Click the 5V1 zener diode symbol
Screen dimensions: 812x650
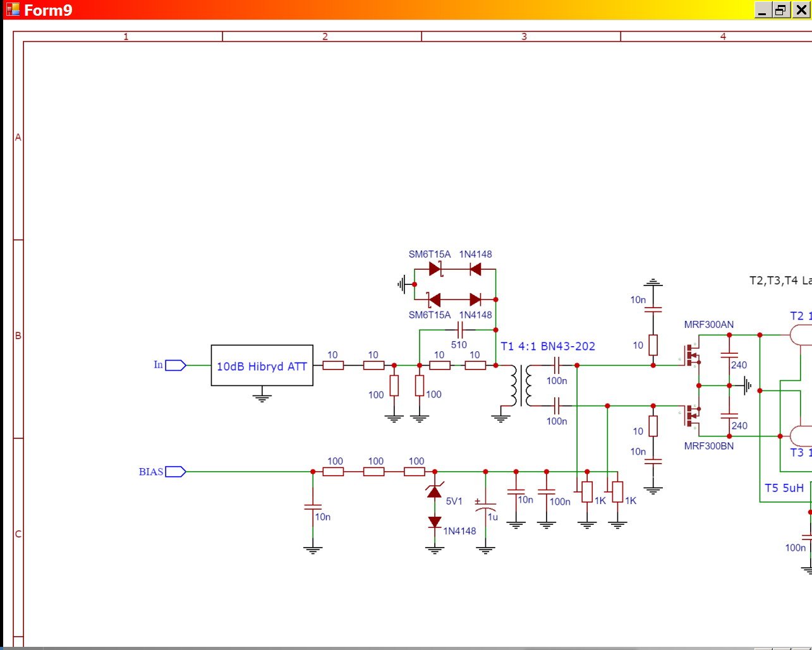point(435,490)
